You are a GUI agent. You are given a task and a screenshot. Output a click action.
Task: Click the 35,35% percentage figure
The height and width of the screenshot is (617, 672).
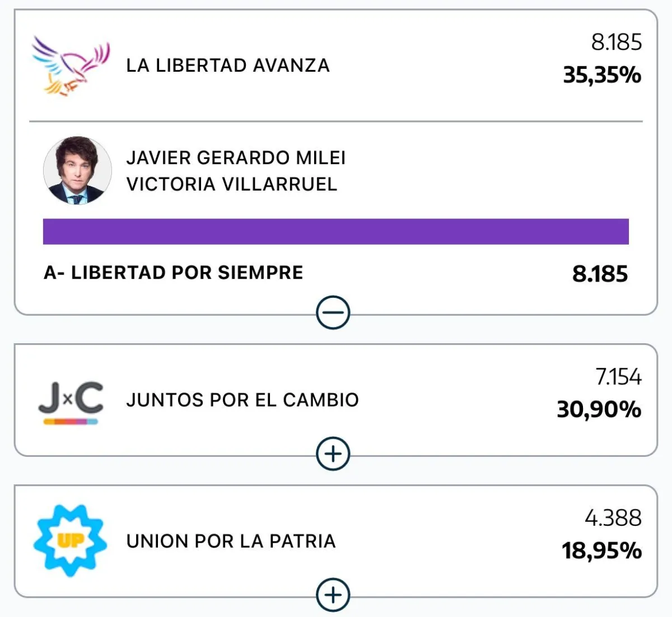[602, 75]
